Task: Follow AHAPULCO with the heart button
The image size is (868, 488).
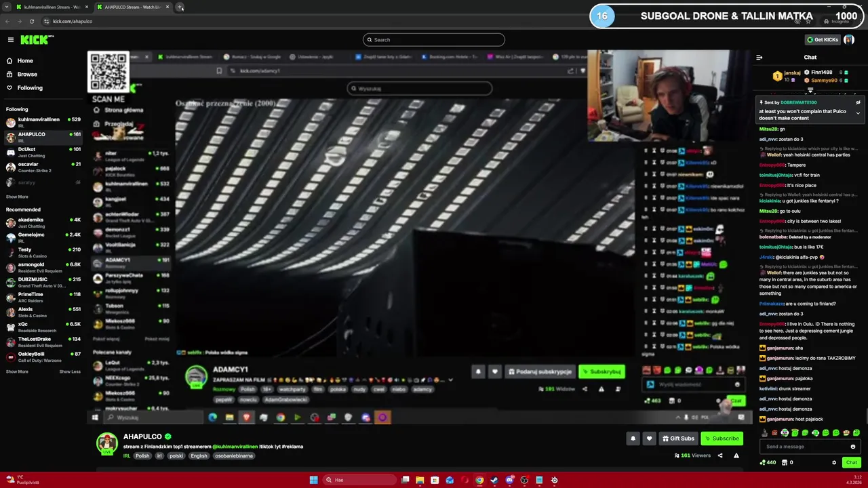Action: tap(649, 439)
